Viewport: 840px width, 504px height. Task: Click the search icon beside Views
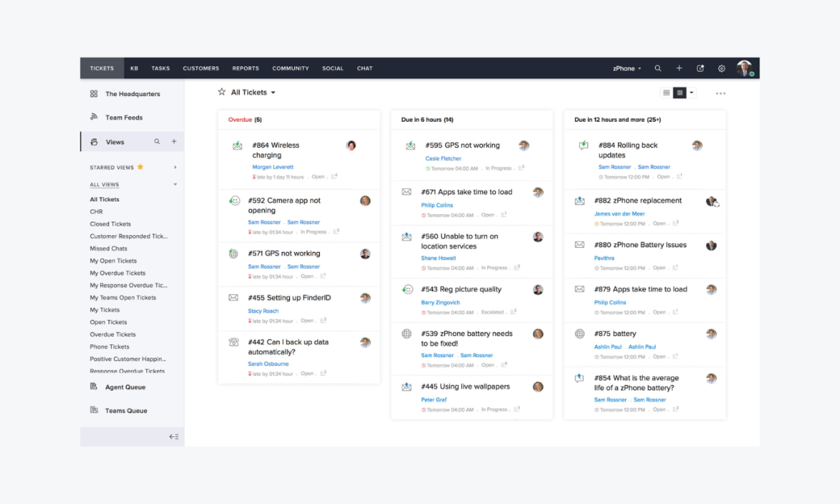[x=157, y=141]
